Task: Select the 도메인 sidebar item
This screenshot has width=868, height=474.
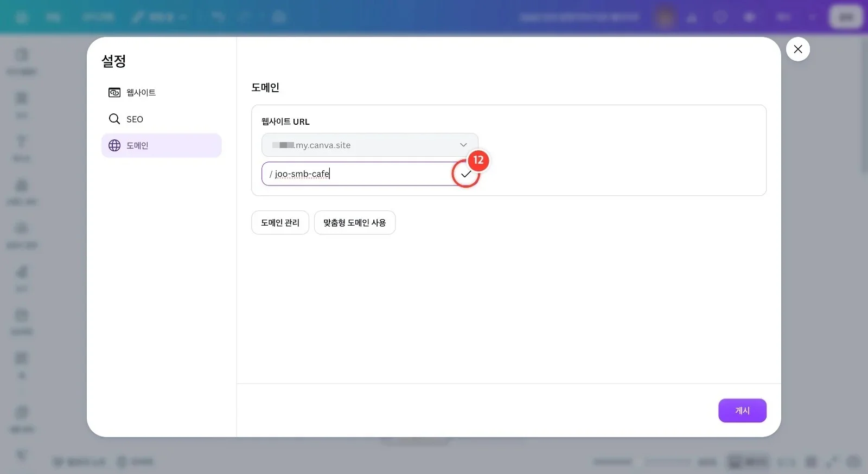Action: 161,145
